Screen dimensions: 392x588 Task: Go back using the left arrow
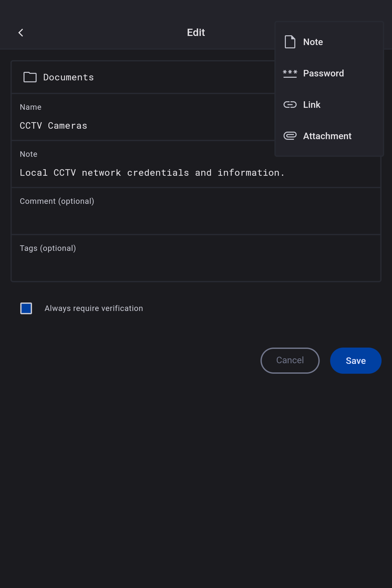(21, 33)
